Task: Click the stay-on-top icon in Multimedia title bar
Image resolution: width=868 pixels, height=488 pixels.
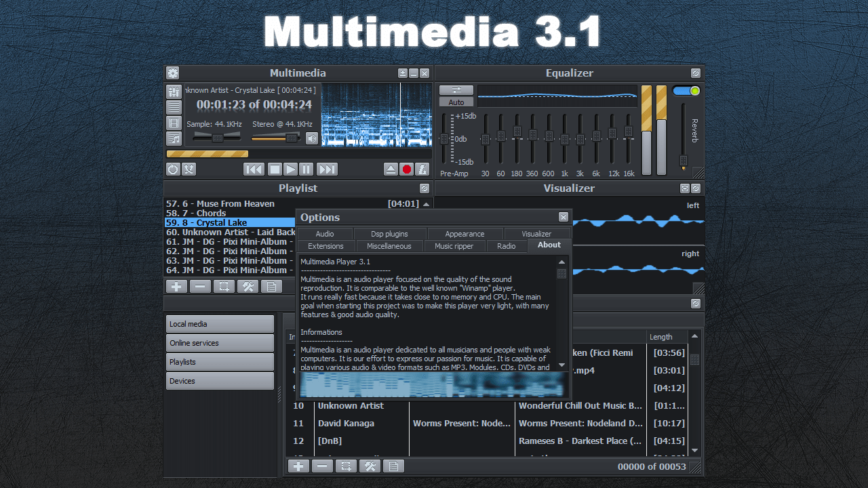Action: [403, 73]
